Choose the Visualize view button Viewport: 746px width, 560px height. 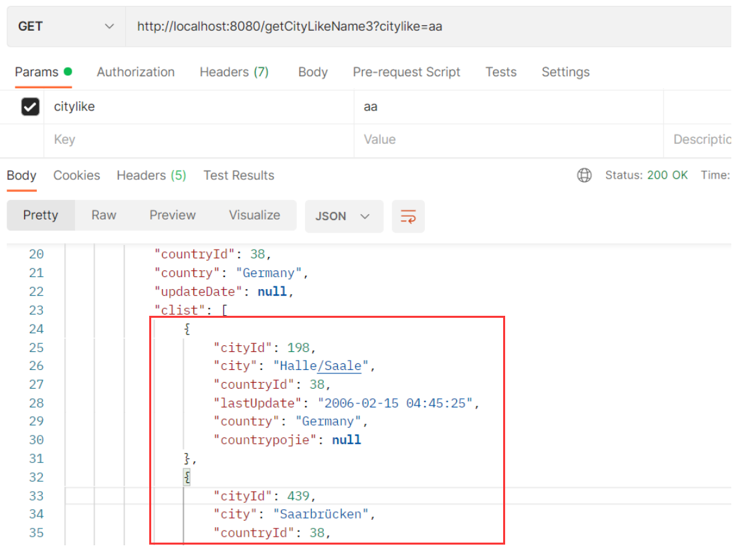pyautogui.click(x=254, y=215)
